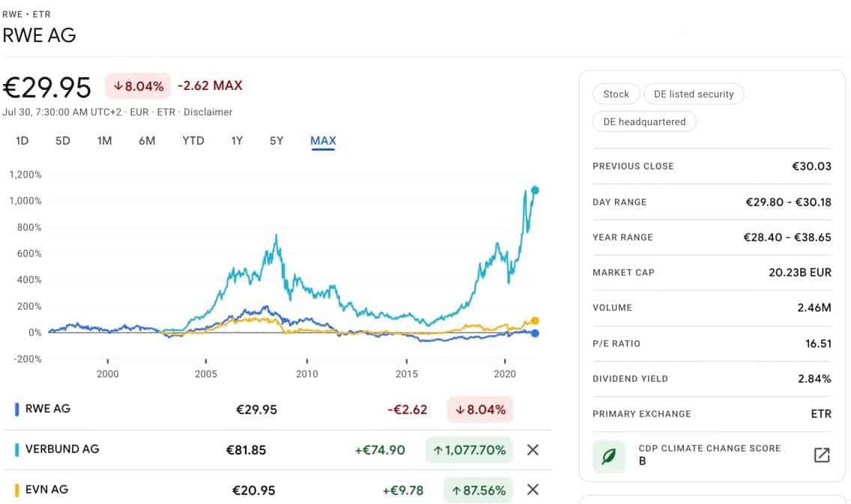This screenshot has width=851, height=504.
Task: Click the EVN AG yellow color marker
Action: click(x=16, y=490)
